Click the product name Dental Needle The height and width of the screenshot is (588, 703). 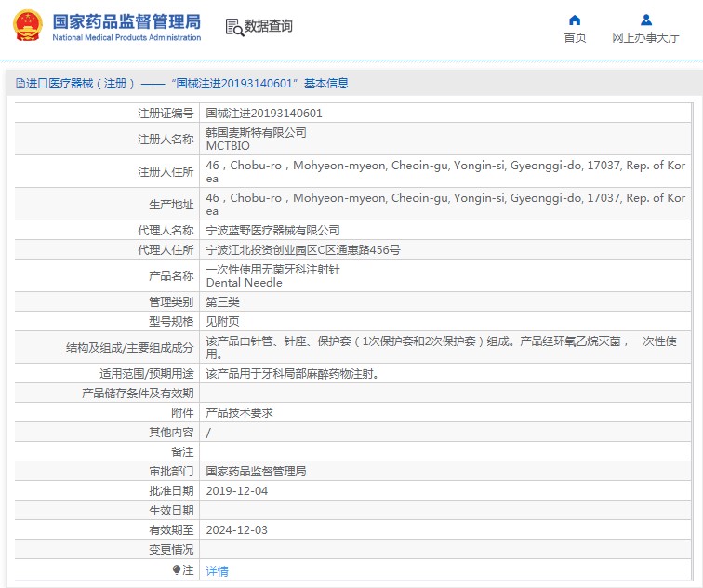click(x=244, y=283)
